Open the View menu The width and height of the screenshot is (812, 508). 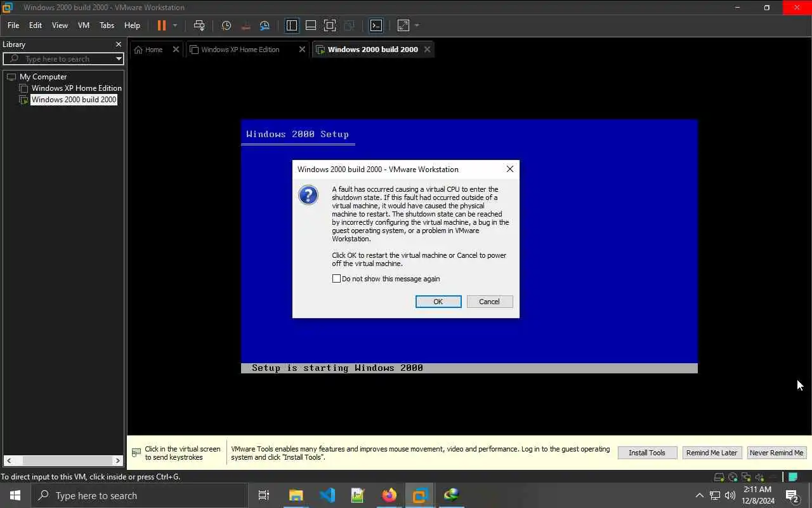(x=60, y=25)
